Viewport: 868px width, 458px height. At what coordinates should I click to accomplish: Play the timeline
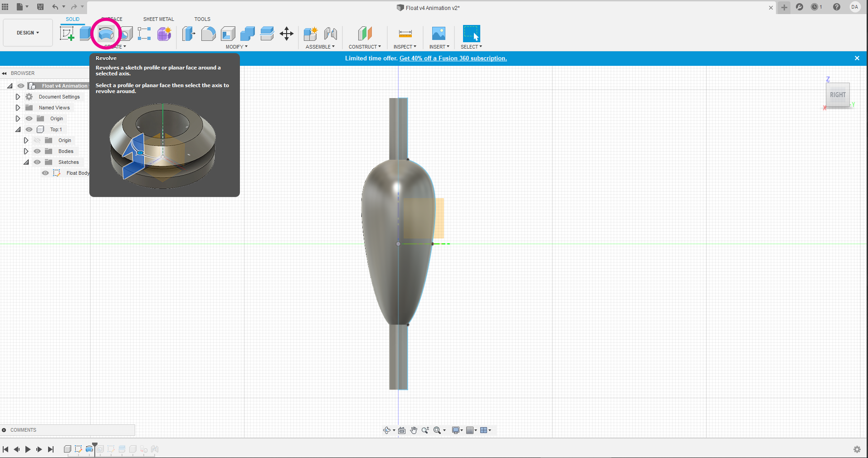pos(28,449)
